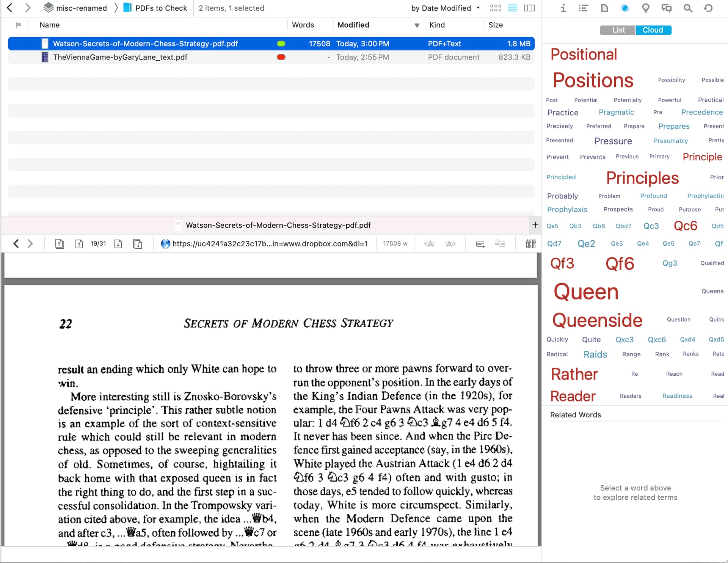The width and height of the screenshot is (728, 563).
Task: Open the 'by Date Modified' sort dropdown
Action: (x=446, y=8)
